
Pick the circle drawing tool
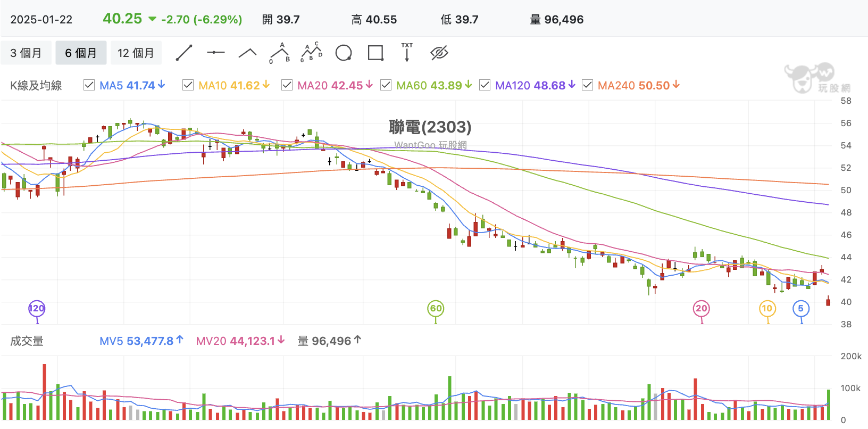344,53
